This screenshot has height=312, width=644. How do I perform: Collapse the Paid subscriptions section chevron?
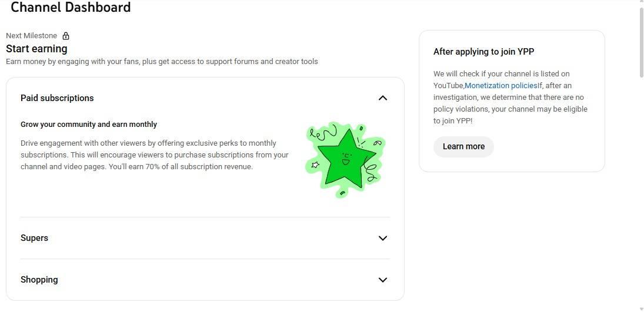[x=383, y=98]
